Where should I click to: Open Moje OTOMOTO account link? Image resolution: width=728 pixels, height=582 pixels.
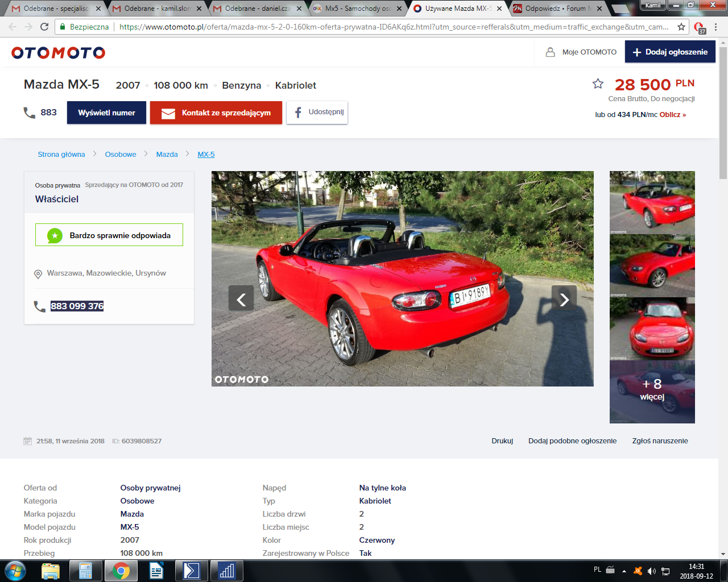click(x=589, y=52)
